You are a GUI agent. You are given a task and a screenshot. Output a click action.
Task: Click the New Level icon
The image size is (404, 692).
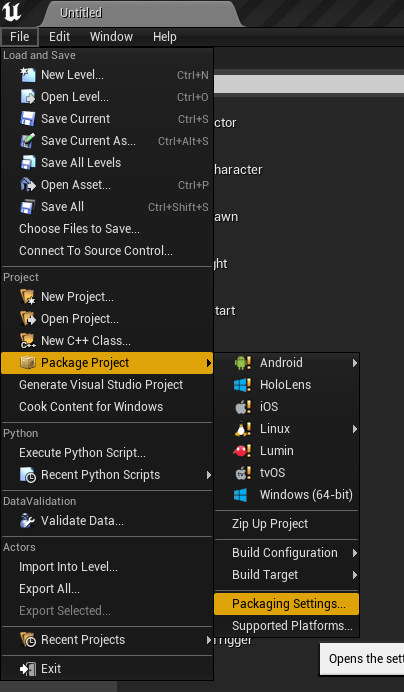click(x=28, y=75)
